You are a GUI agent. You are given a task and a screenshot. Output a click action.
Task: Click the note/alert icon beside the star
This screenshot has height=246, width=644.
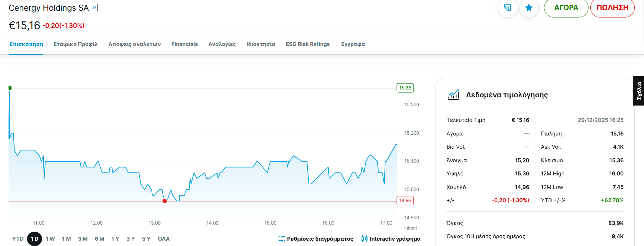pos(507,7)
